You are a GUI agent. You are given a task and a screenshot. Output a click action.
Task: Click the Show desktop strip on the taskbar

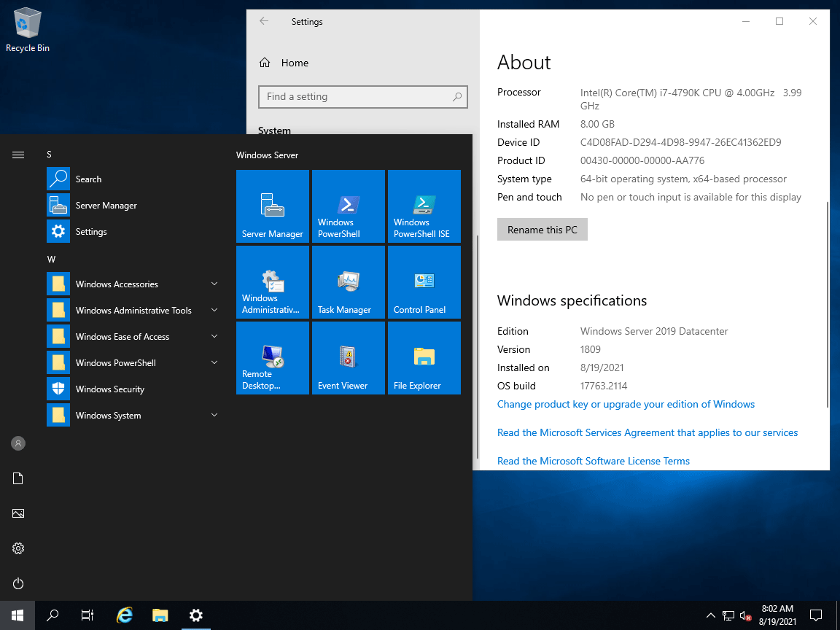coord(837,615)
